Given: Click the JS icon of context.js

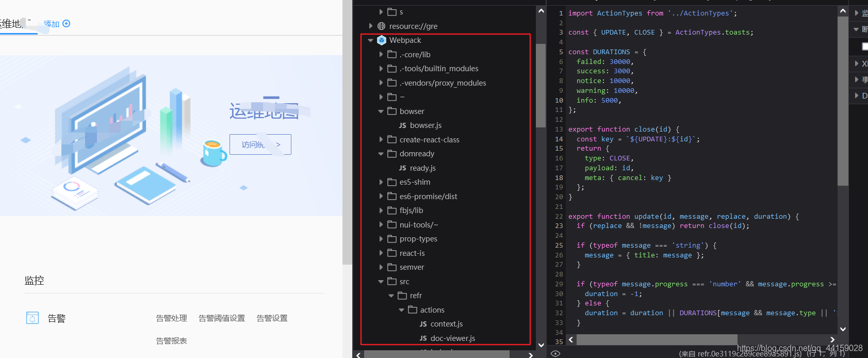Looking at the screenshot, I should point(423,324).
